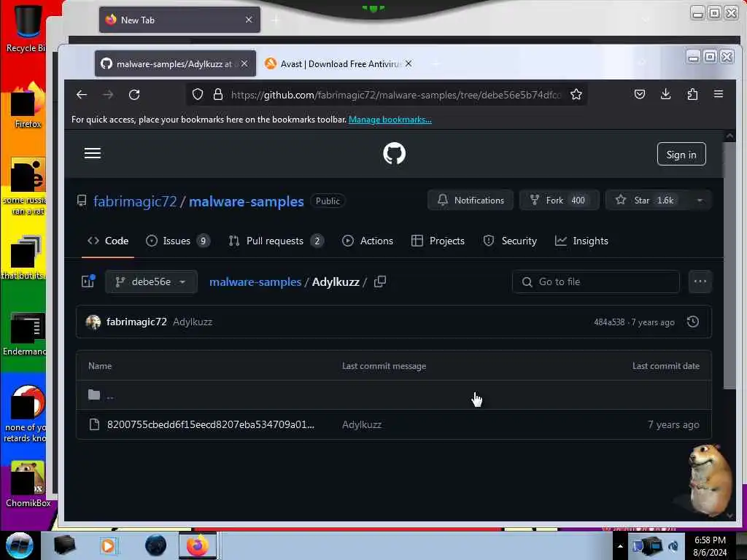Star the malware-samples repository
Viewport: 747px width, 560px height.
tap(646, 201)
